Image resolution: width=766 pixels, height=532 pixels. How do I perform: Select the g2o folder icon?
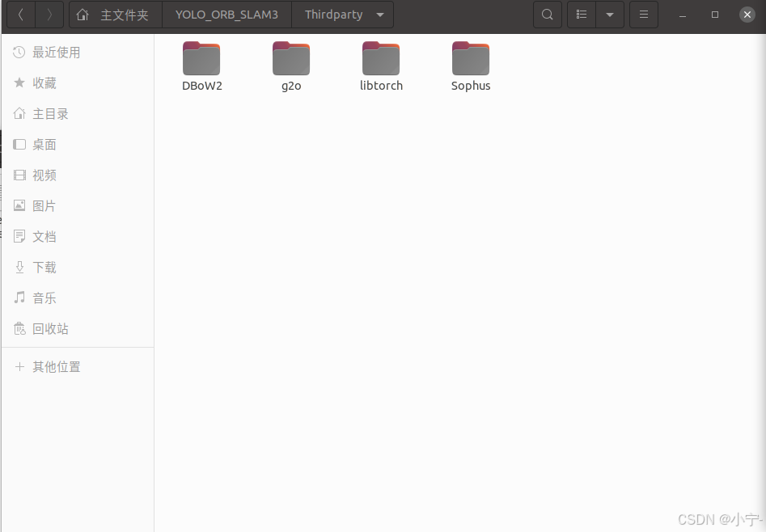pyautogui.click(x=291, y=58)
